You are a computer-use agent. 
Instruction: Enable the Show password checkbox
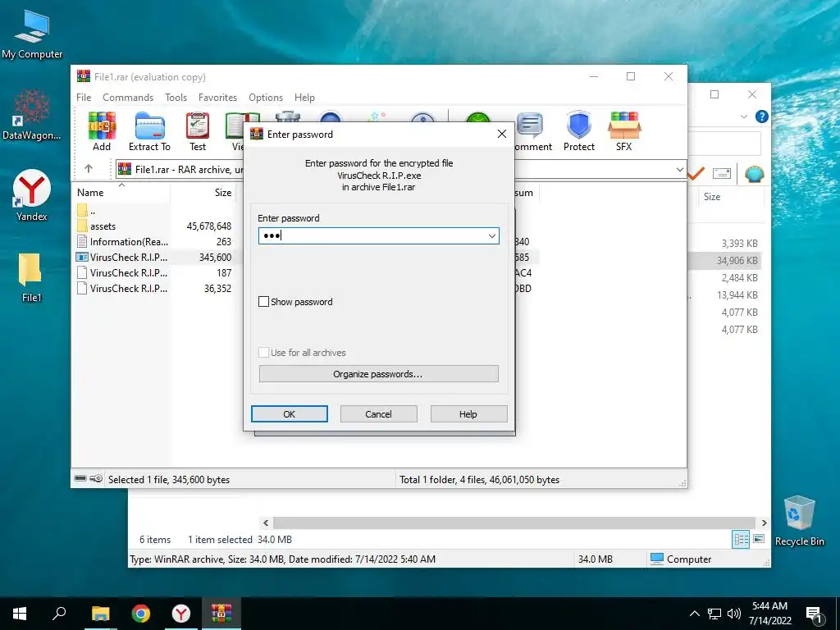point(263,302)
